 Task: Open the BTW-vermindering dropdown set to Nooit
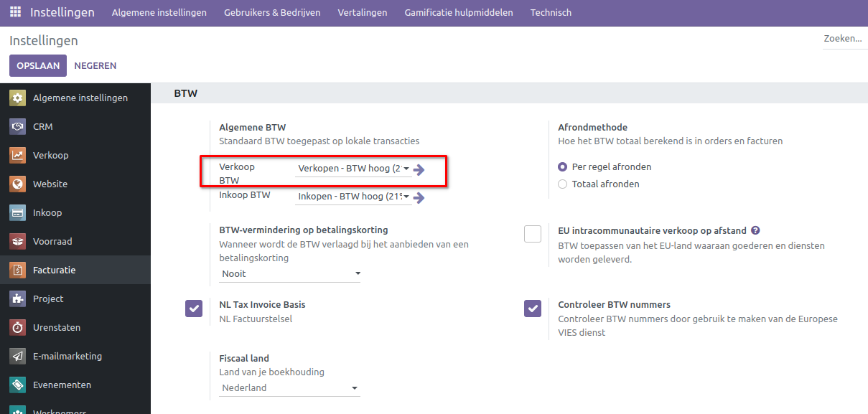(289, 274)
